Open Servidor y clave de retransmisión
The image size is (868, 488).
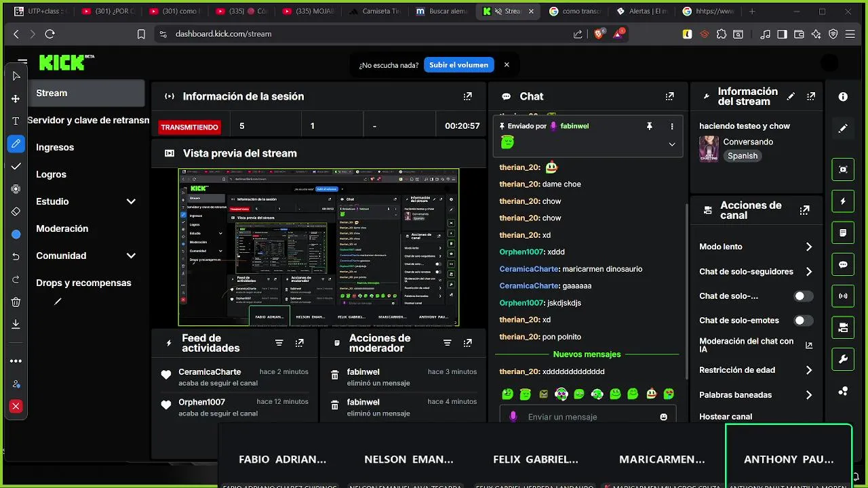(88, 120)
